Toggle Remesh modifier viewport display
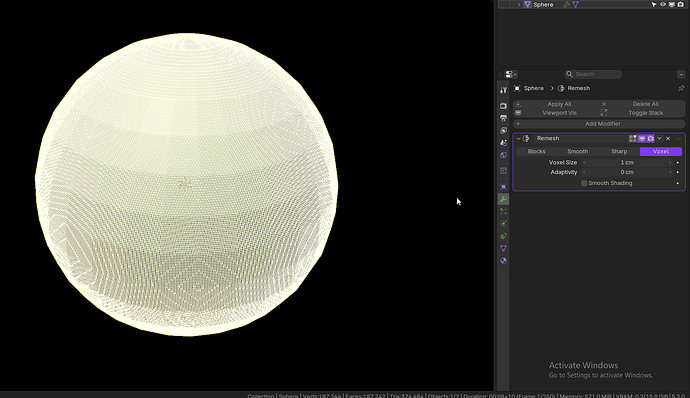 (642, 138)
